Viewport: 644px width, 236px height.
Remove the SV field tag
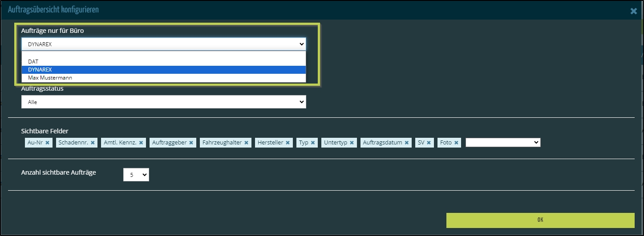tap(429, 143)
